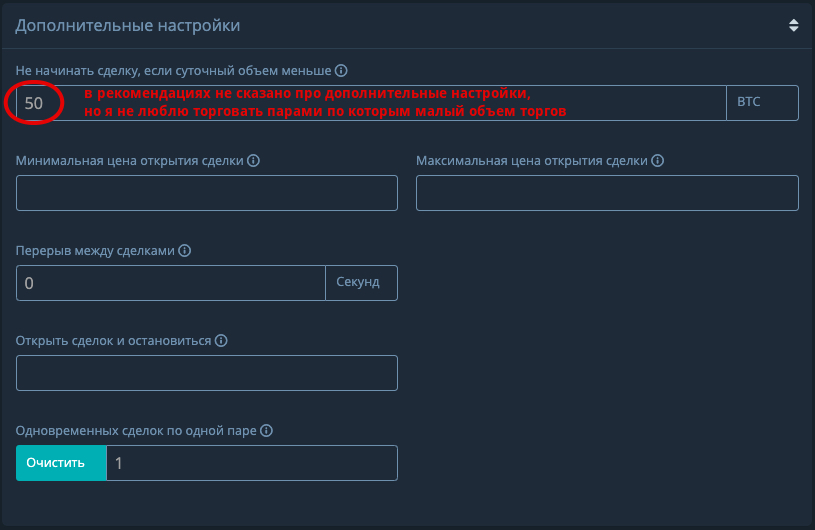The width and height of the screenshot is (815, 530).
Task: Click the BTC currency unit box
Action: tap(762, 103)
